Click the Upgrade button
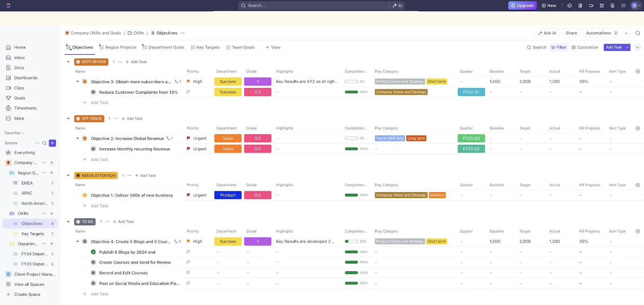Image resolution: width=644 pixels, height=305 pixels. 522,6
